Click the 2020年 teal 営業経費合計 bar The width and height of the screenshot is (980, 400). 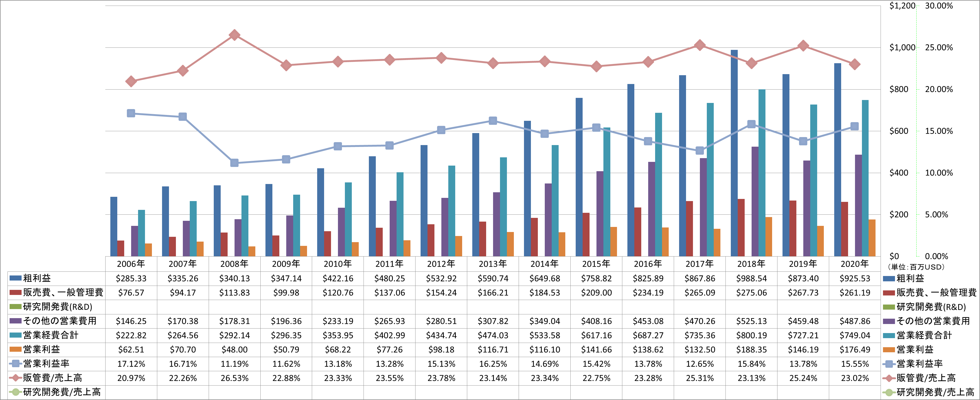865,178
